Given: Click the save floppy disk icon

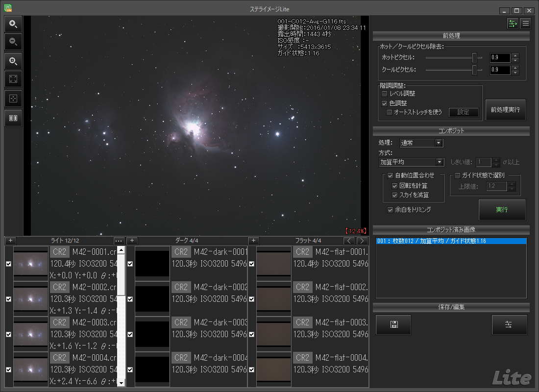Looking at the screenshot, I should coord(393,325).
